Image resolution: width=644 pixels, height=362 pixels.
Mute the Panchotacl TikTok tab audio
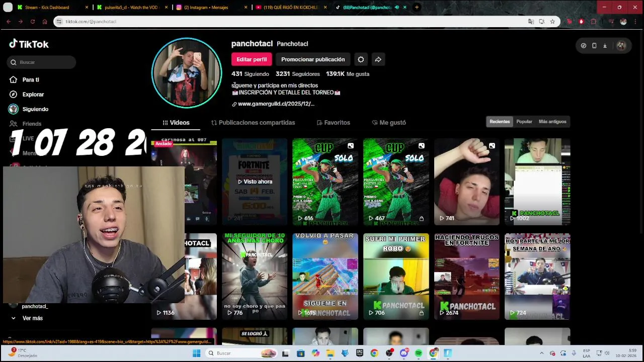point(396,8)
